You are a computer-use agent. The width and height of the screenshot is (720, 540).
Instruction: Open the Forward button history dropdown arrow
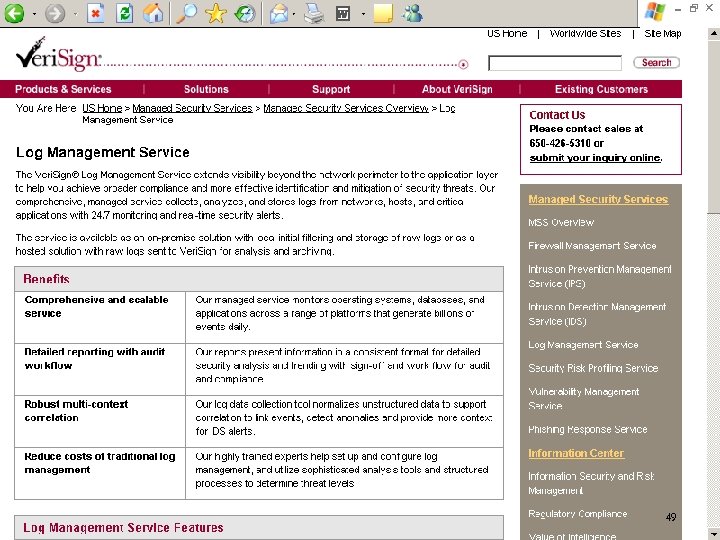tap(75, 14)
